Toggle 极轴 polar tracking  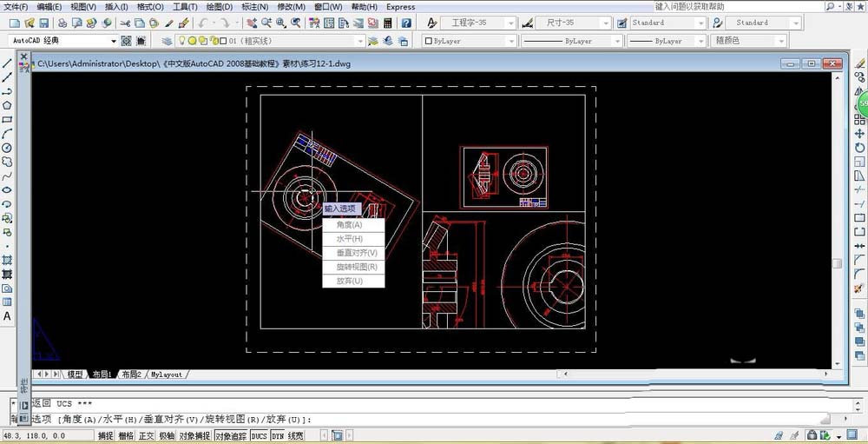tap(167, 435)
